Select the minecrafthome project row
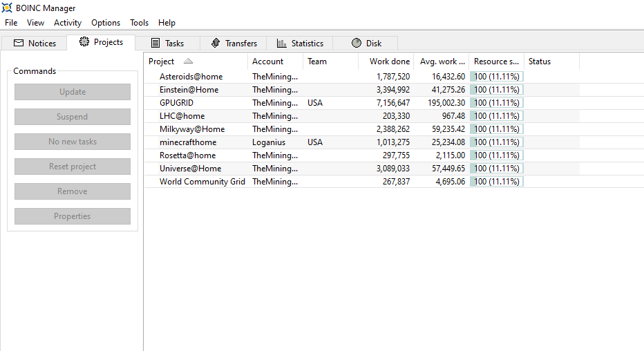 click(362, 142)
